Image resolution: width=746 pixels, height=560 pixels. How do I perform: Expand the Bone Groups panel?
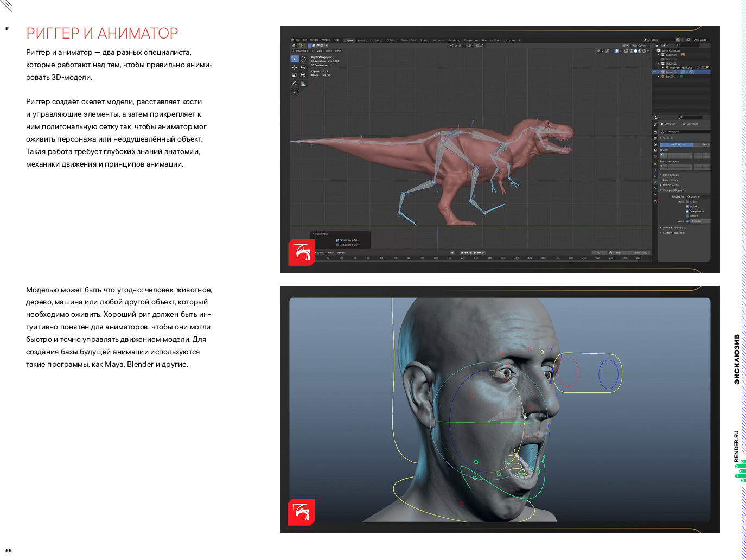pos(670,175)
